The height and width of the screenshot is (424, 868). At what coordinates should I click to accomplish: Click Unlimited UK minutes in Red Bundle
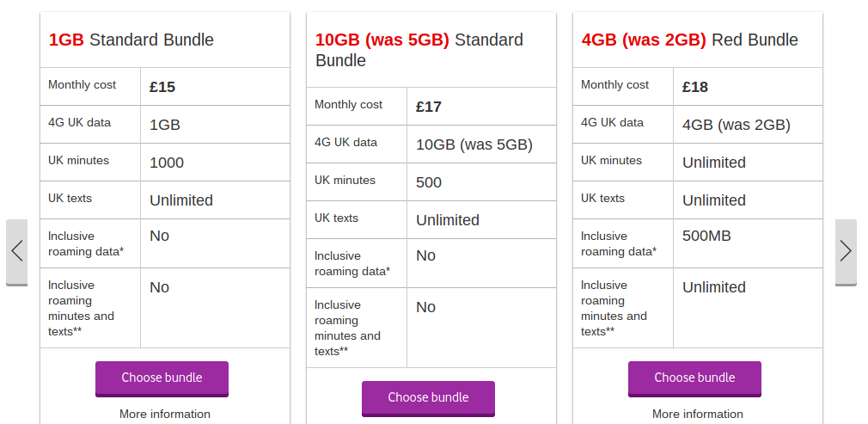713,163
